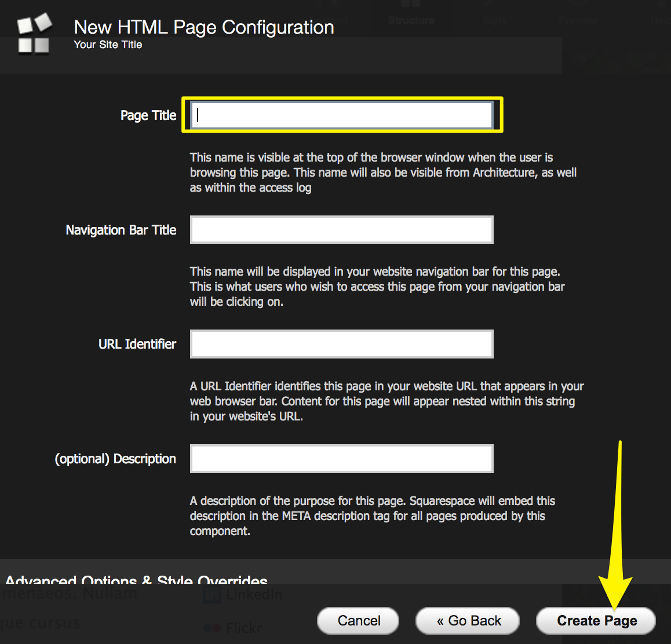
Task: Click the optional Description input field
Action: click(x=342, y=459)
